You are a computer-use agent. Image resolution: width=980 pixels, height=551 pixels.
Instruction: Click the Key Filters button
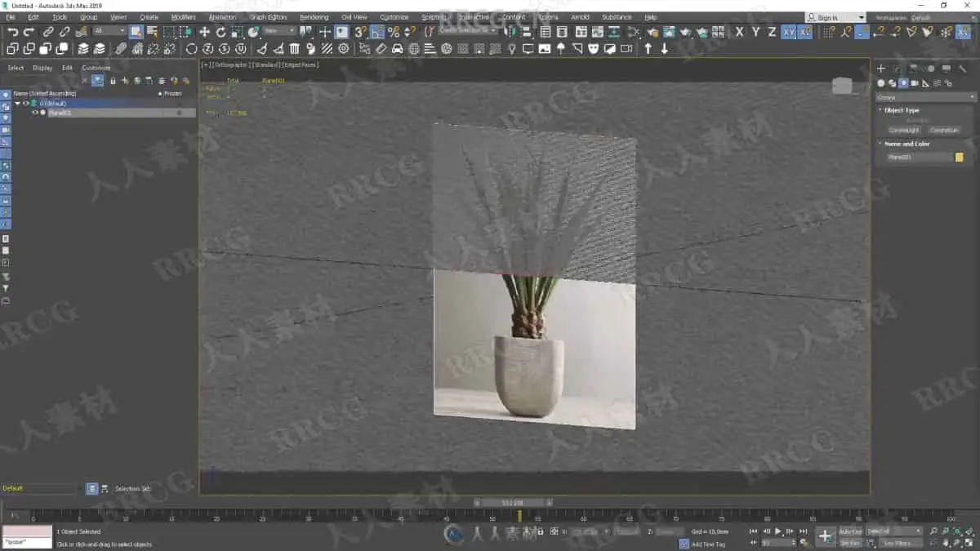[898, 543]
